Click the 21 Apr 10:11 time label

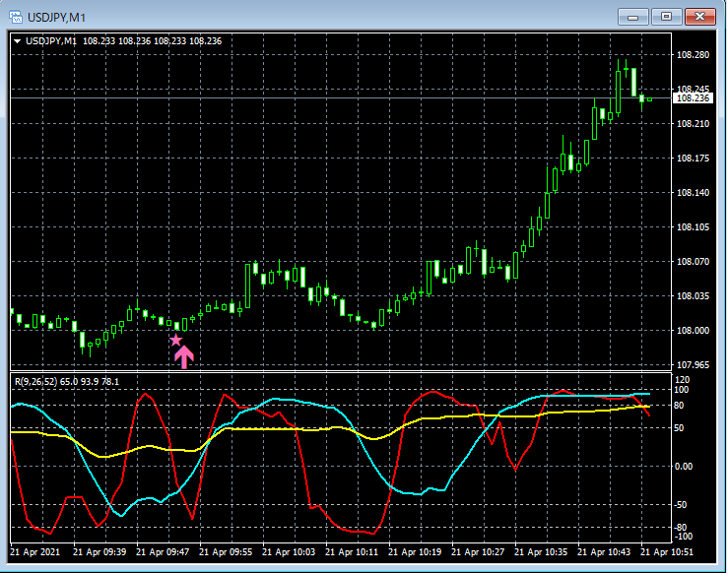(352, 552)
